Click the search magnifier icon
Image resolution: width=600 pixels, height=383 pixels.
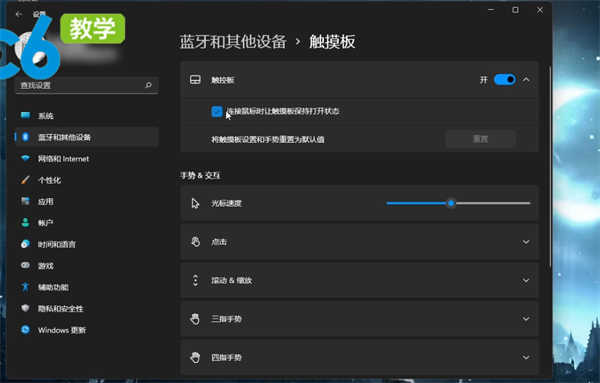tap(148, 85)
